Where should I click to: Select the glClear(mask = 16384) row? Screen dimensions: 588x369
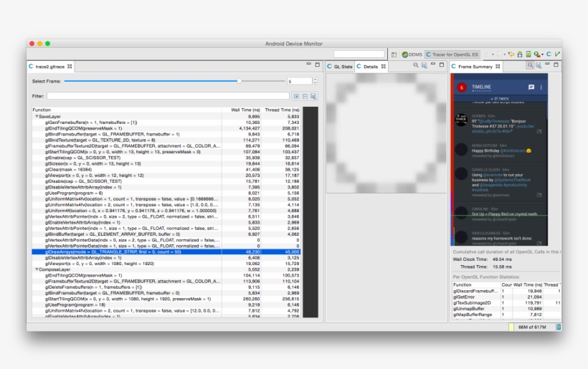click(166, 169)
